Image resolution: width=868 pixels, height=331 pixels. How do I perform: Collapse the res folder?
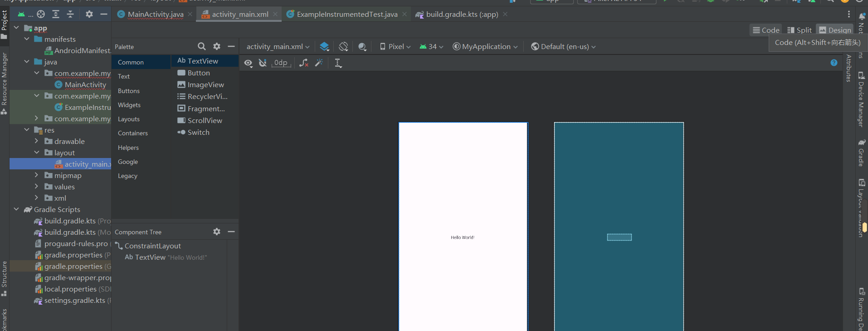coord(27,130)
